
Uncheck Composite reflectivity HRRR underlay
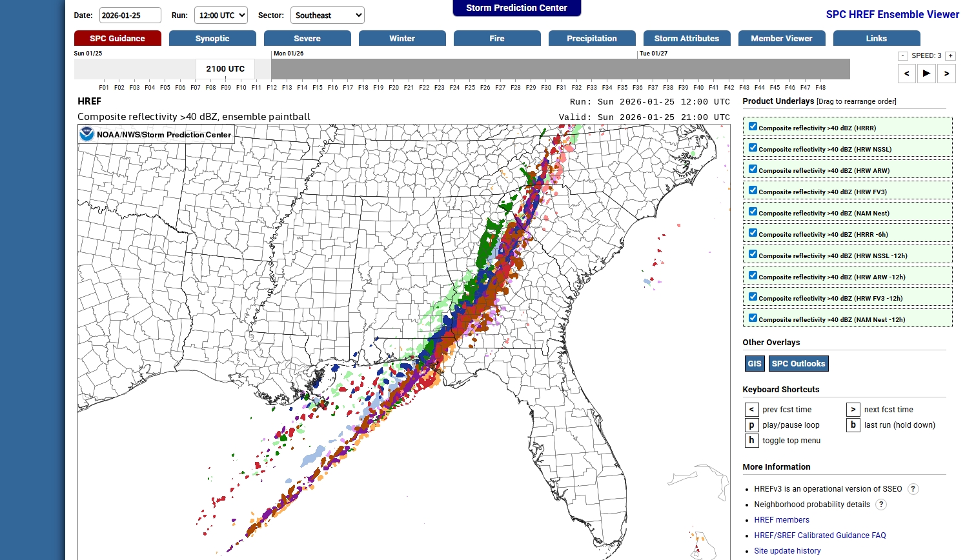pyautogui.click(x=753, y=126)
